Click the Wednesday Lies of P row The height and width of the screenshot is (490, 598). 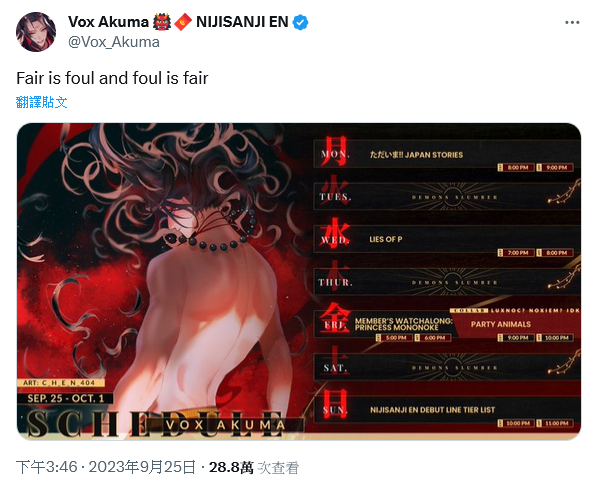pos(447,241)
